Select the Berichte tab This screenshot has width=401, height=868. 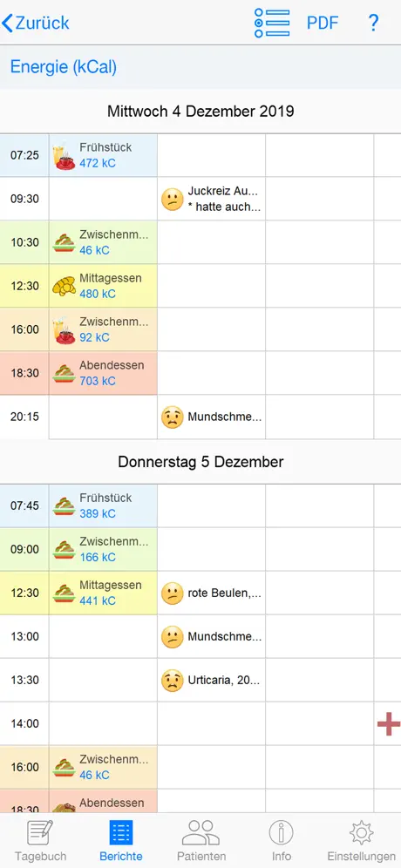click(121, 840)
